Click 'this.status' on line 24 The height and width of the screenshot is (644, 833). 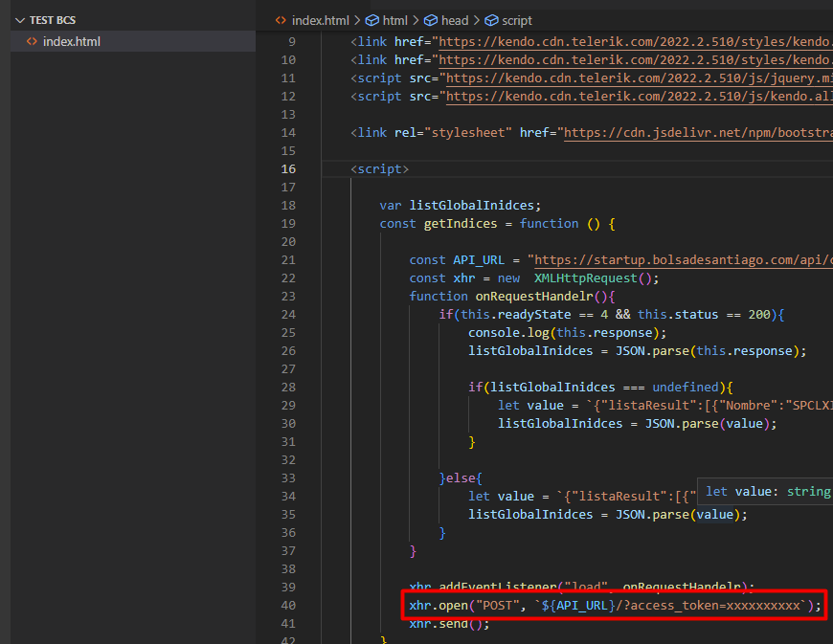(x=678, y=314)
